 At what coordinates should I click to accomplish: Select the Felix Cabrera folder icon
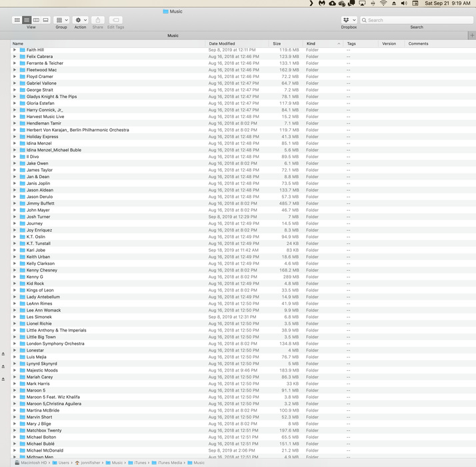(x=22, y=57)
